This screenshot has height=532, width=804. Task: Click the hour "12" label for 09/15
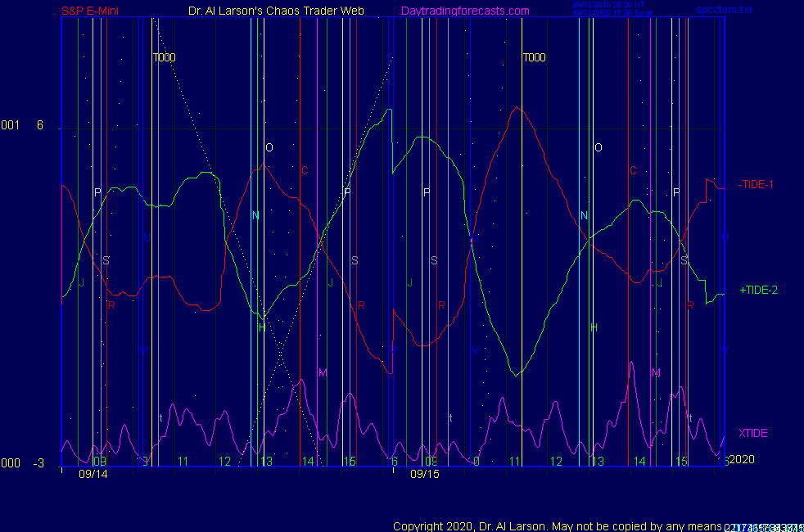click(x=557, y=462)
